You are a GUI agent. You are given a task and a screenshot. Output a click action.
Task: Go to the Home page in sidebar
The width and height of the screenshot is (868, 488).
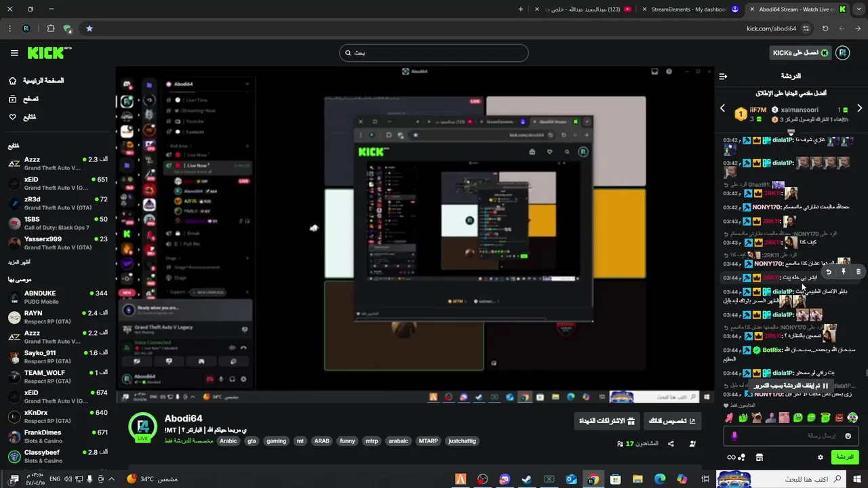(35, 81)
